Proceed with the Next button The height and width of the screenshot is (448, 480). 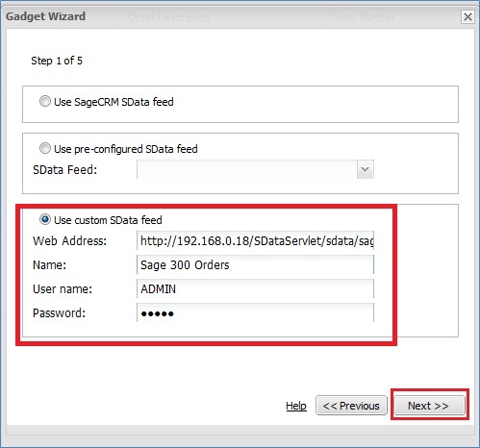[x=429, y=406]
